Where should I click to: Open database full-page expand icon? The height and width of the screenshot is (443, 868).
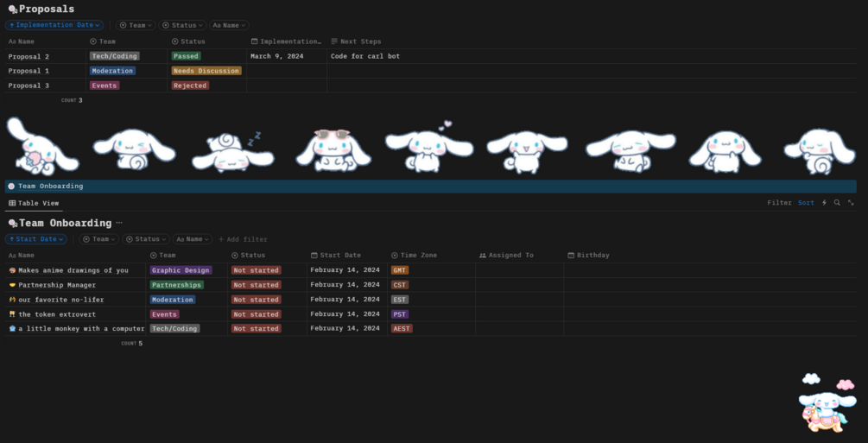tap(851, 203)
